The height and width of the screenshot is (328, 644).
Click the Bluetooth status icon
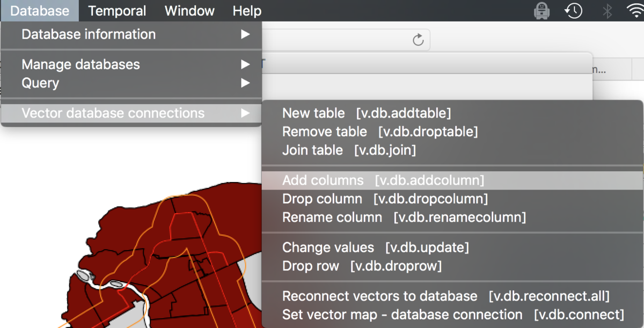pos(606,10)
